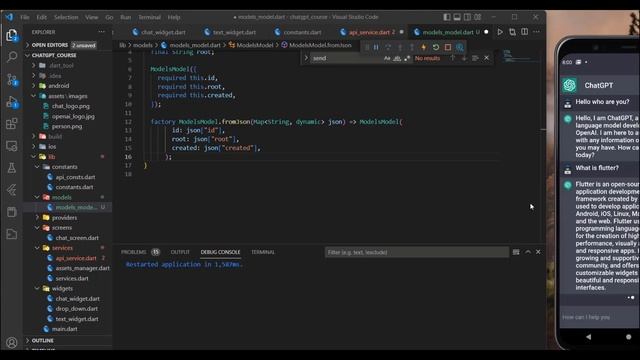640x360 pixels.
Task: Open the Explorer view in activity bar
Action: tap(11, 35)
